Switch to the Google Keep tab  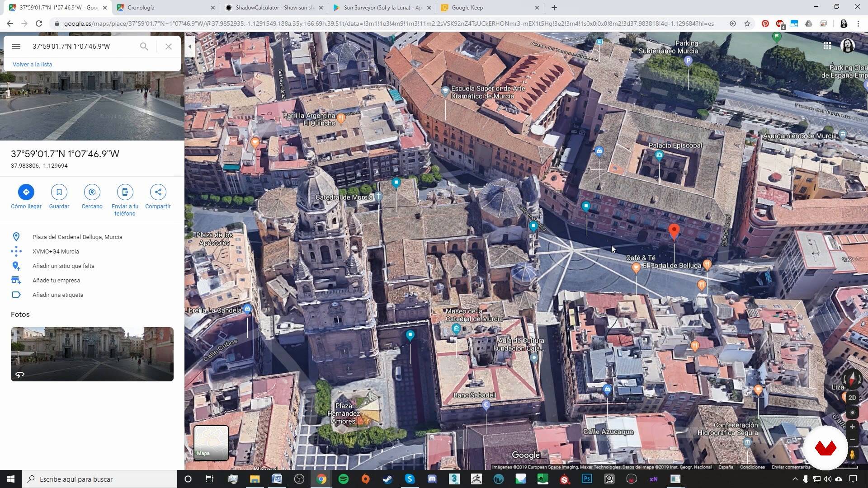pyautogui.click(x=491, y=8)
